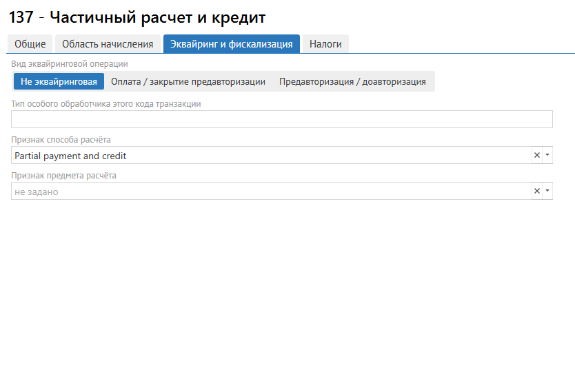Click the Тип особого обработчика label text
The height and width of the screenshot is (392, 575).
pos(106,103)
